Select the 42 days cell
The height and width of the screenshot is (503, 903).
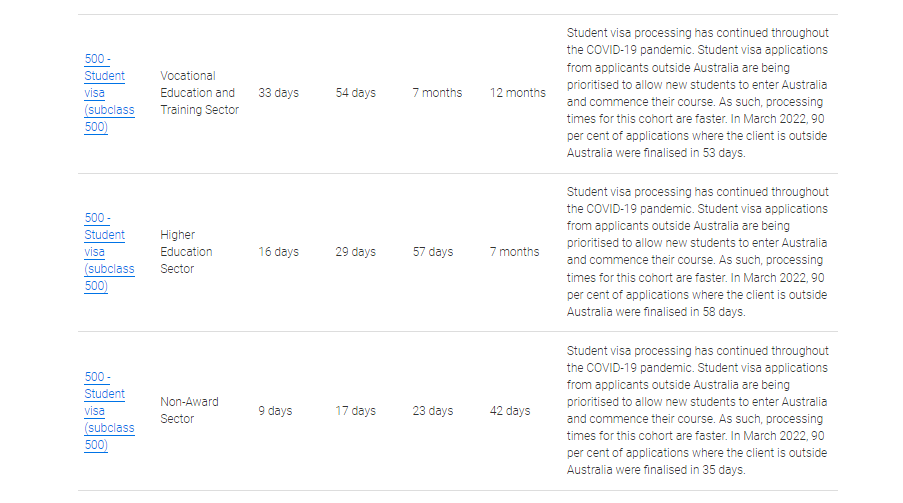(x=509, y=411)
